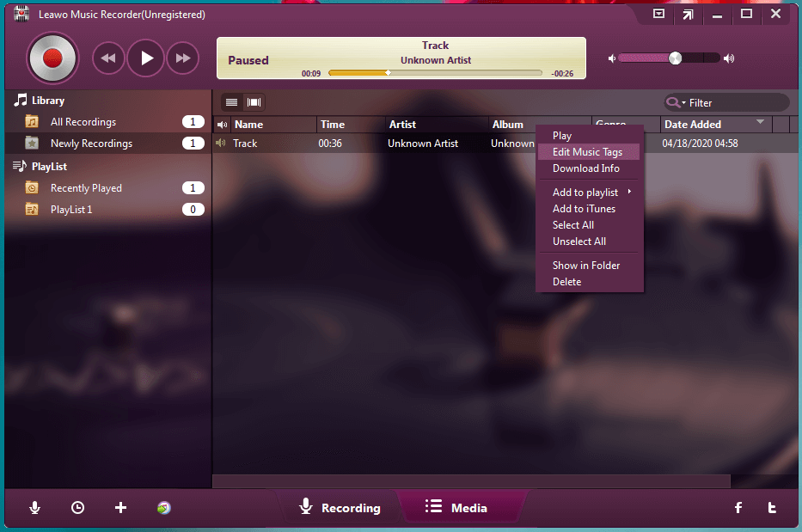Choose Add to iTunes menu entry
The width and height of the screenshot is (802, 532).
tap(589, 209)
